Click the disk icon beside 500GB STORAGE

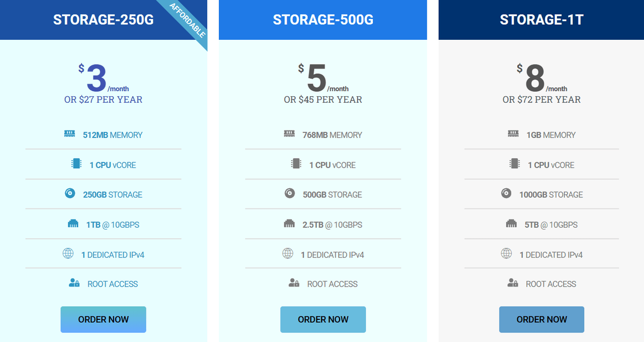[290, 193]
